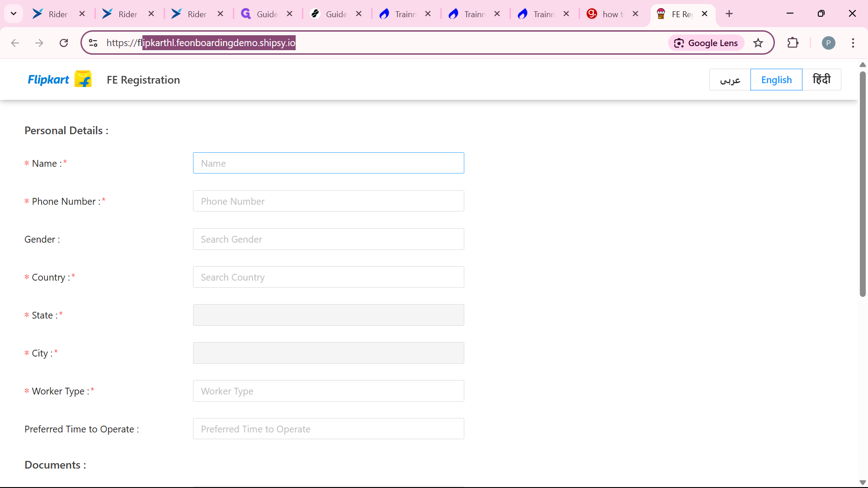Switch to the second Guide tab
Image resolution: width=868 pixels, height=488 pixels.
(x=329, y=14)
